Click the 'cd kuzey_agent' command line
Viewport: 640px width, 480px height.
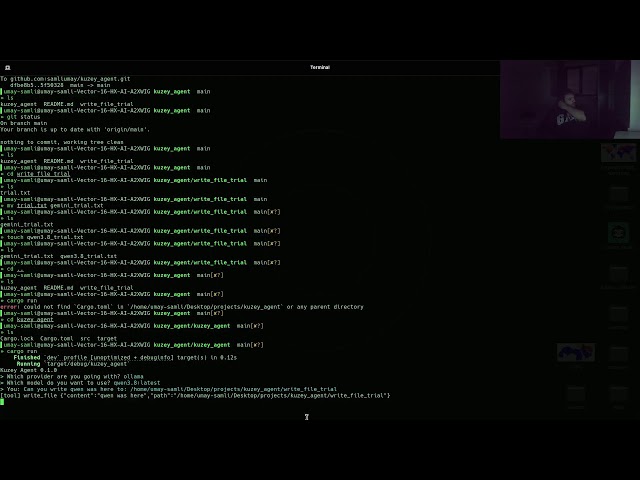pyautogui.click(x=27, y=320)
